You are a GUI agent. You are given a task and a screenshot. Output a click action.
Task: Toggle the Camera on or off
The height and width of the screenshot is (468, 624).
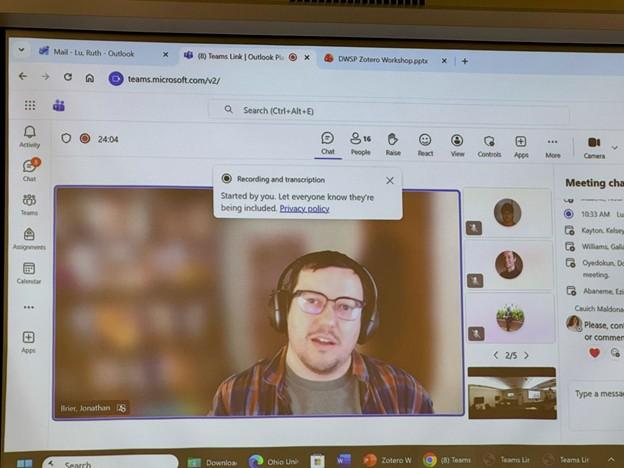pos(594,148)
